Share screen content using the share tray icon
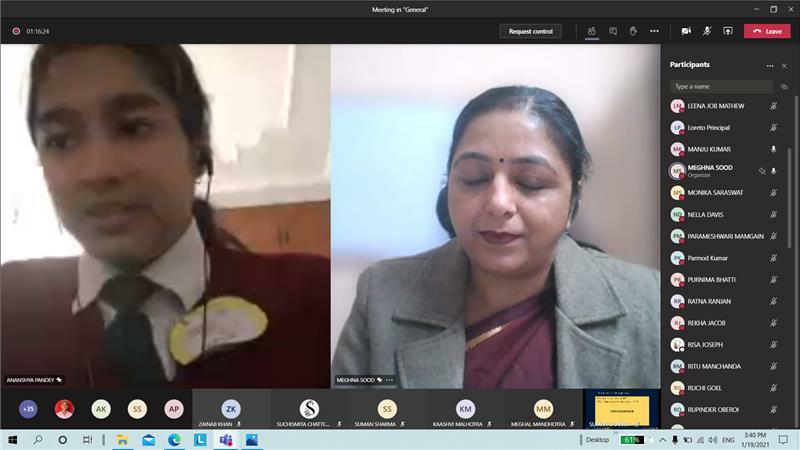 click(728, 31)
